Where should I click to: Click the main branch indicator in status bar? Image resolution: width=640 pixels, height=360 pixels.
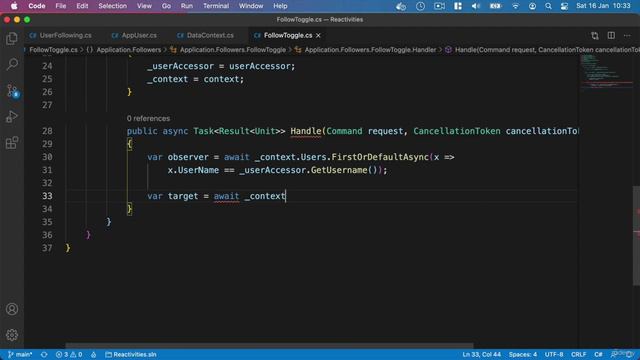click(20, 354)
